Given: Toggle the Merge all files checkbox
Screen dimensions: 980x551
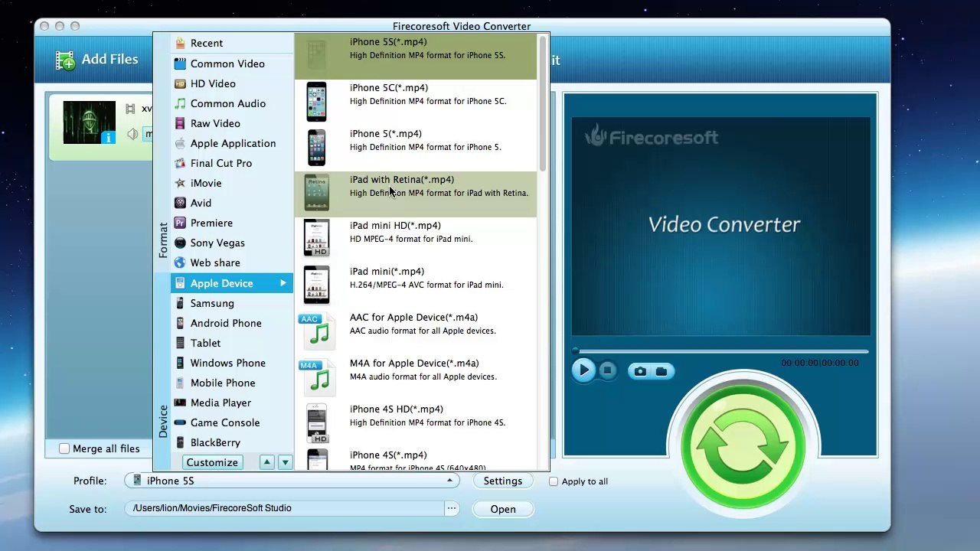Looking at the screenshot, I should pyautogui.click(x=64, y=449).
